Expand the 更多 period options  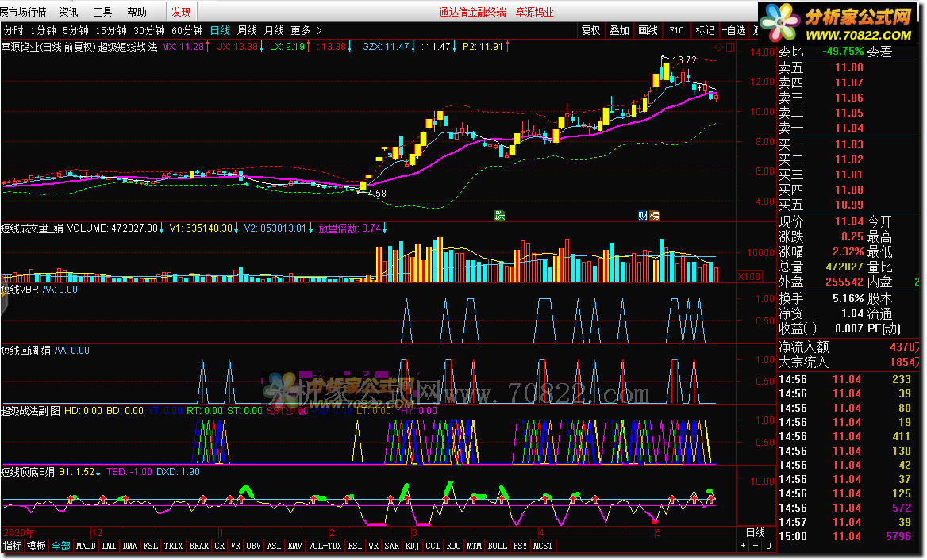click(306, 30)
